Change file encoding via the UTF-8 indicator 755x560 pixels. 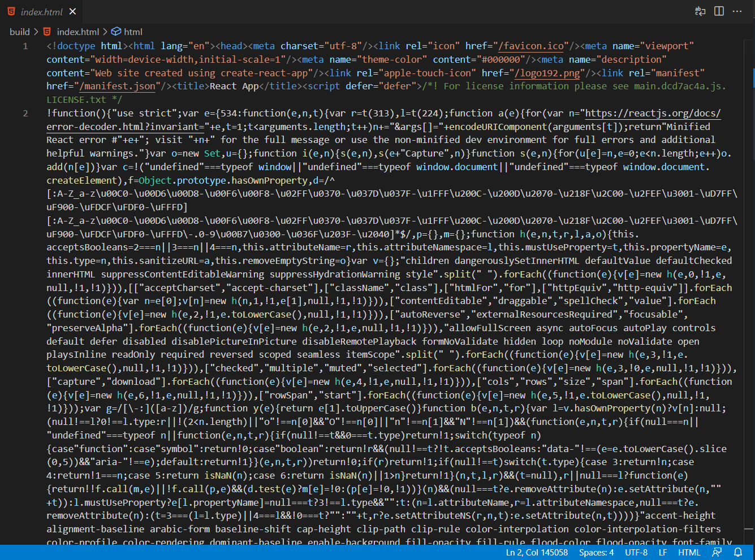pos(636,553)
